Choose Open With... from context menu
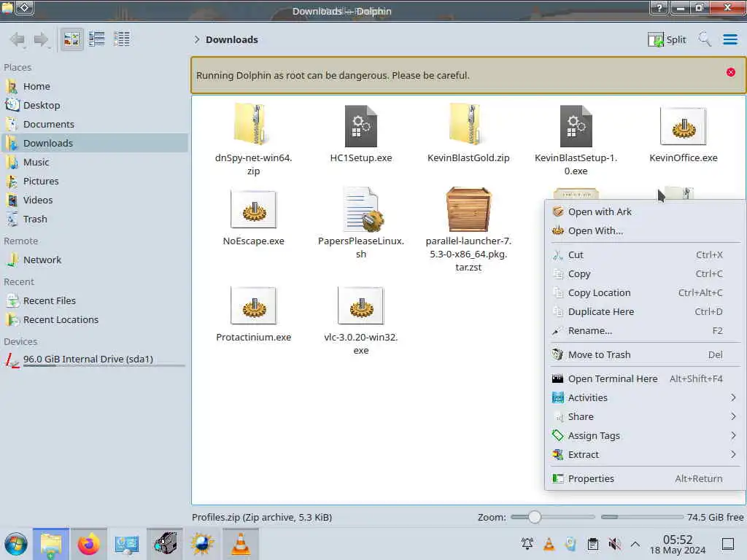 (645, 230)
